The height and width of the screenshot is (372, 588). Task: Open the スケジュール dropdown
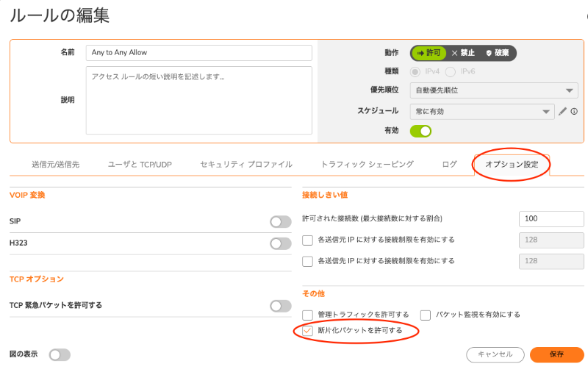coord(482,111)
